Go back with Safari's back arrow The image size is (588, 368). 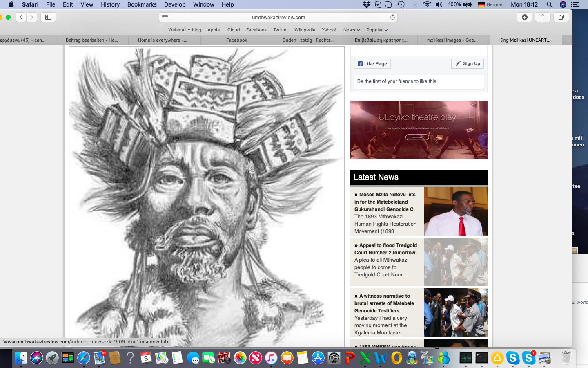click(21, 17)
